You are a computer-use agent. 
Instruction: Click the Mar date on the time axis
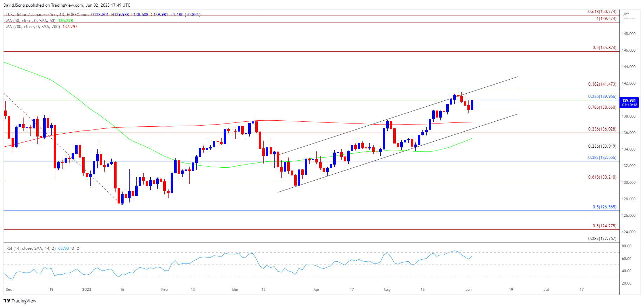coord(235,289)
